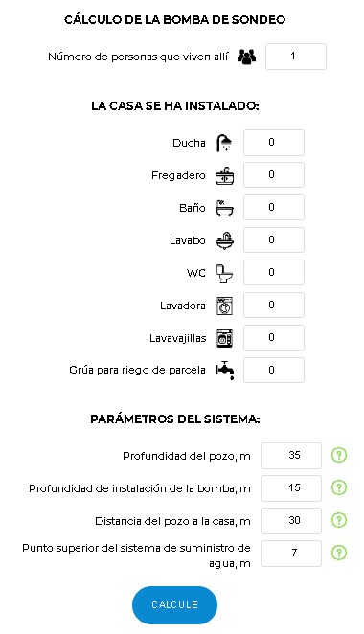This screenshot has height=634, width=364.
Task: Focus the Número de personas input field
Action: tap(296, 57)
